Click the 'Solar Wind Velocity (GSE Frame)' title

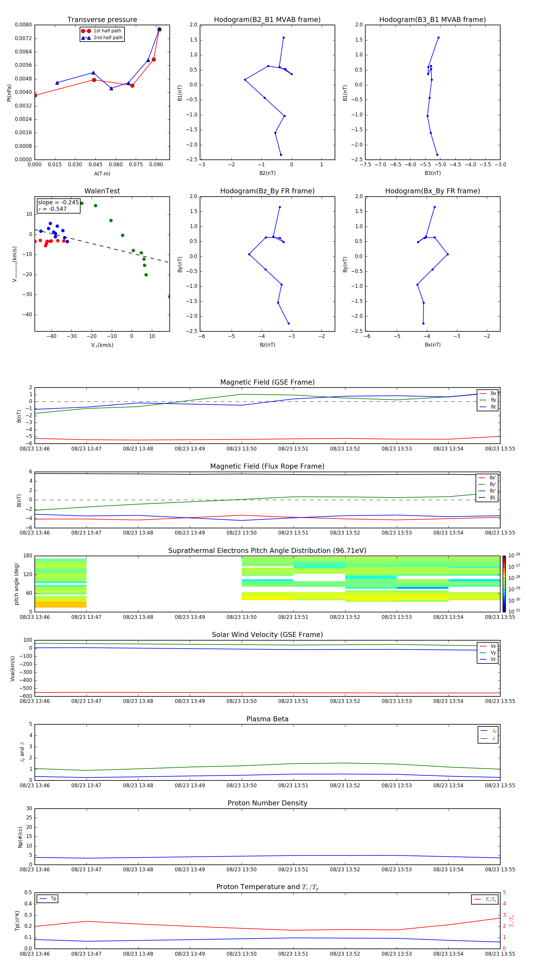tap(267, 635)
